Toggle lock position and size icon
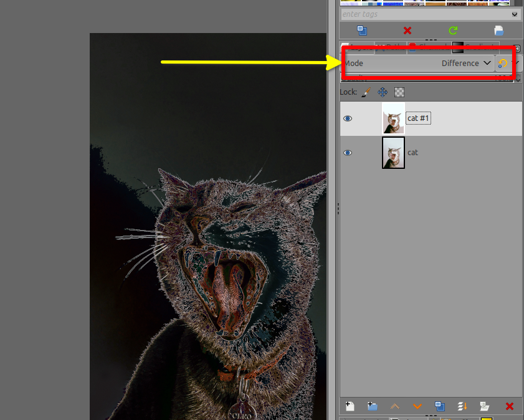 click(x=383, y=92)
